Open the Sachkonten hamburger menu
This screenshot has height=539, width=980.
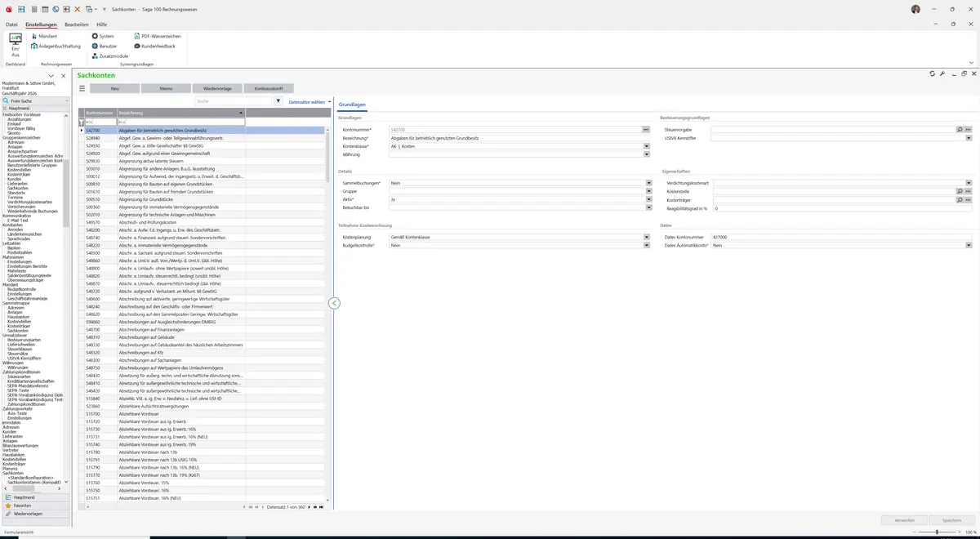82,88
